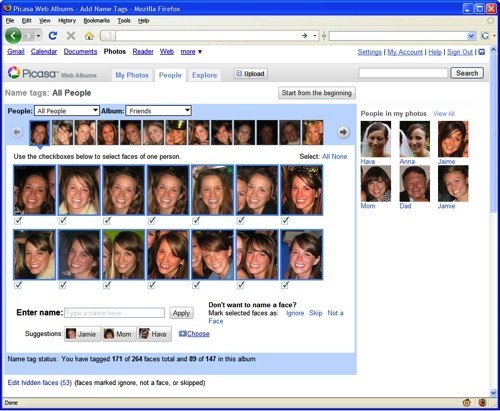Open the Album dropdown showing Friends

click(158, 111)
